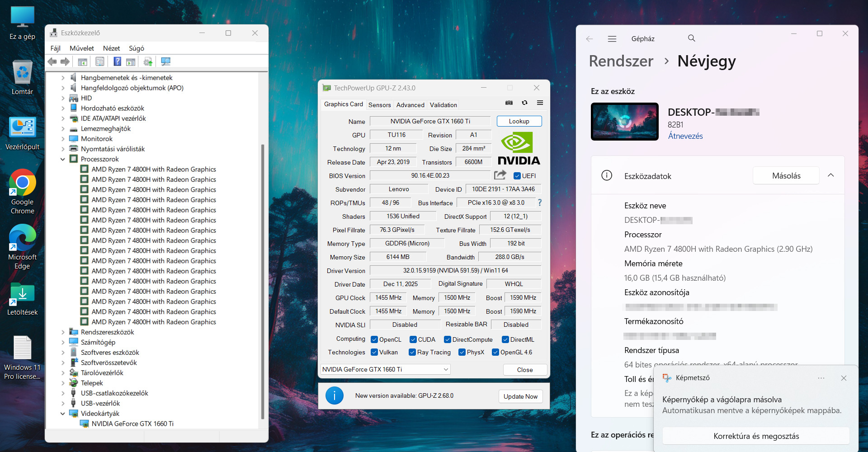Toggle the action pane icon in Eszközkezelő toolbar

point(131,61)
